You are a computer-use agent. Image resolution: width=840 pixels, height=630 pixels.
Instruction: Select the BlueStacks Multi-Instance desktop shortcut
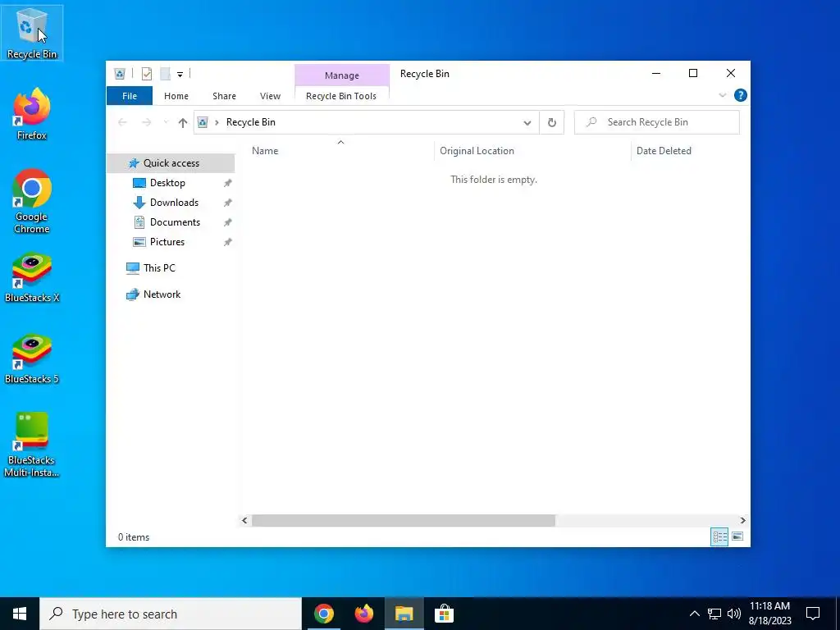click(32, 445)
